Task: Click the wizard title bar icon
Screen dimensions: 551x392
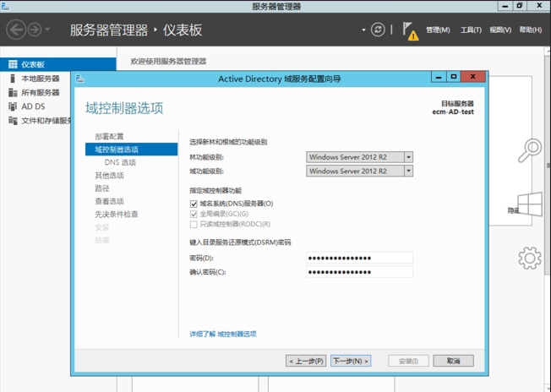Action: click(80, 79)
